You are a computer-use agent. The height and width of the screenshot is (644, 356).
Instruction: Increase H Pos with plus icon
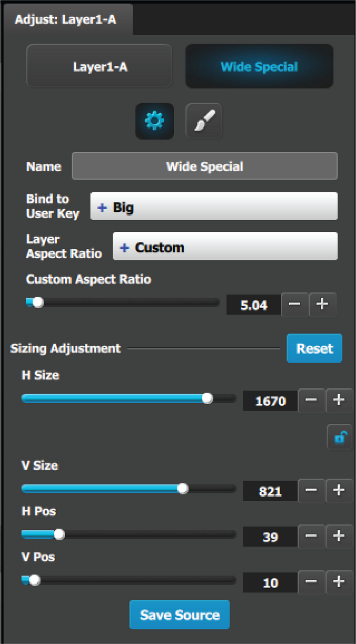(x=339, y=536)
